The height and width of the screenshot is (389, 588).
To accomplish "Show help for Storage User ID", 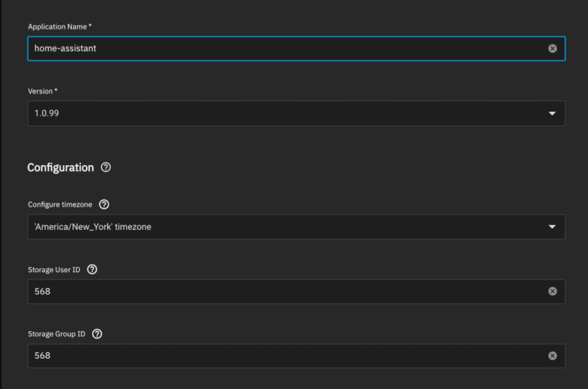I will (92, 269).
